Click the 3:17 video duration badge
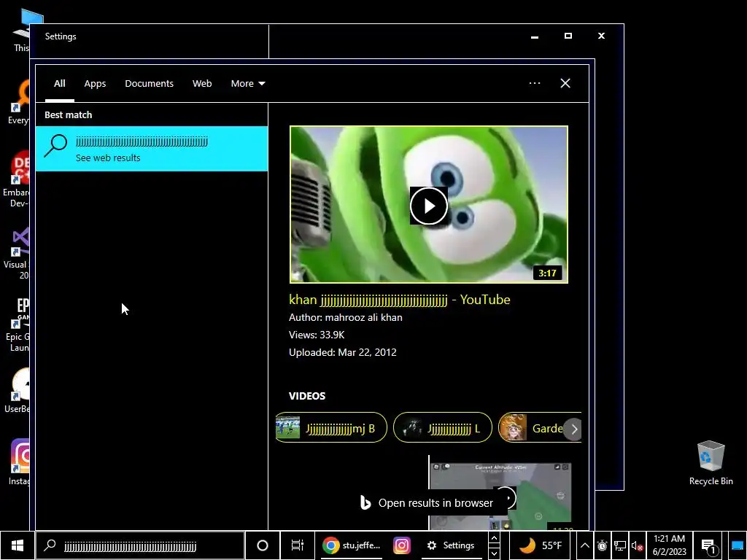747x560 pixels. tap(547, 273)
